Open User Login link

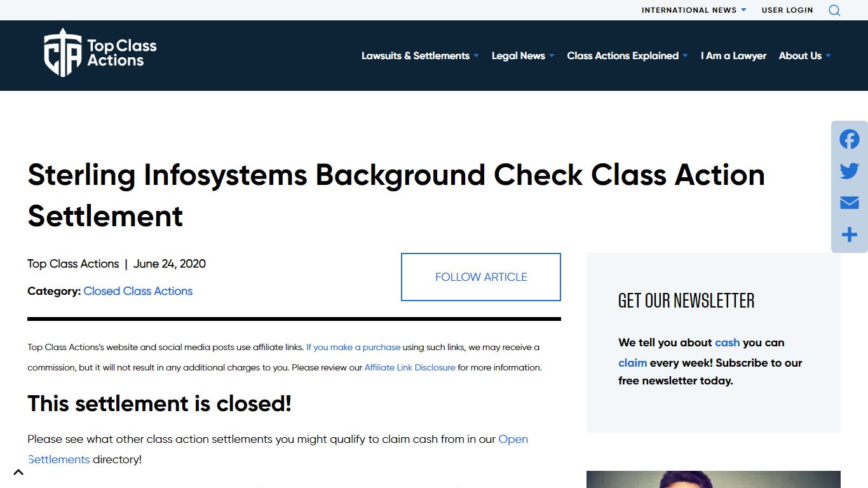(787, 10)
